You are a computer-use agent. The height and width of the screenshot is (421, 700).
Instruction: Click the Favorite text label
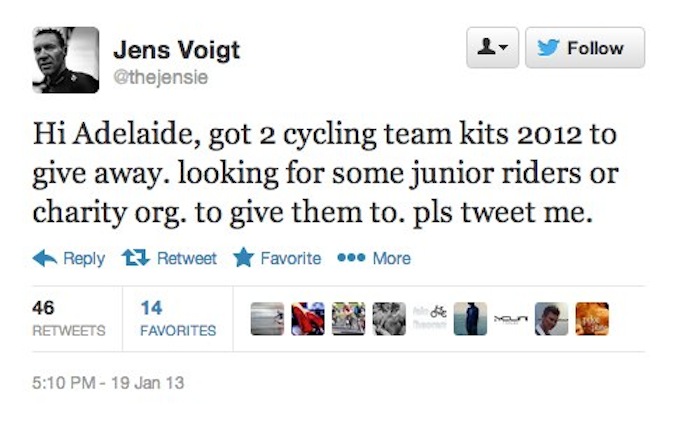(291, 258)
